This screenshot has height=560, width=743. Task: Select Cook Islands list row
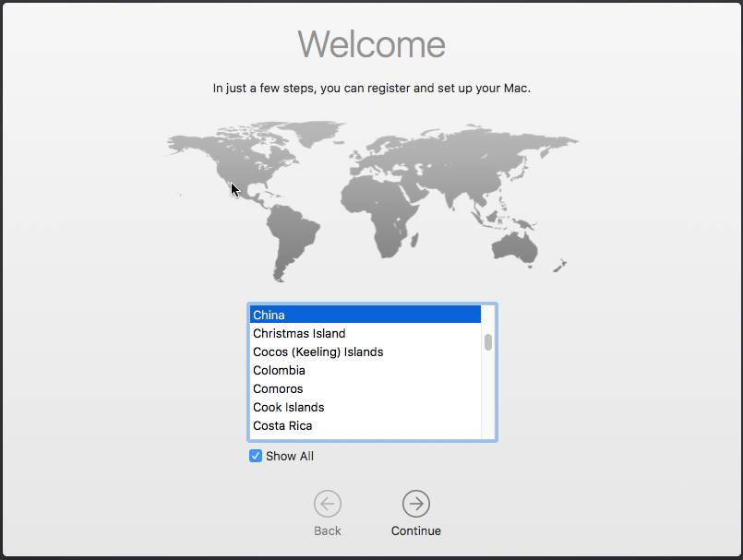(366, 407)
